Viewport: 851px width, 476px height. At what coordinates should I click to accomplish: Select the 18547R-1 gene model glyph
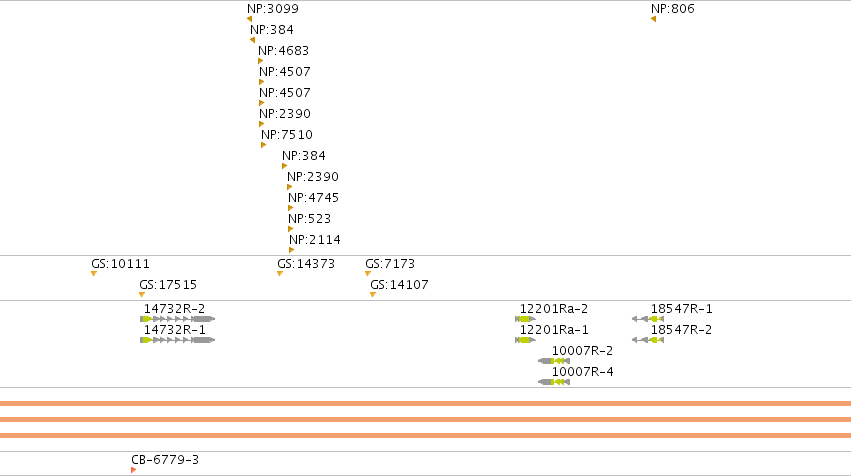click(648, 319)
